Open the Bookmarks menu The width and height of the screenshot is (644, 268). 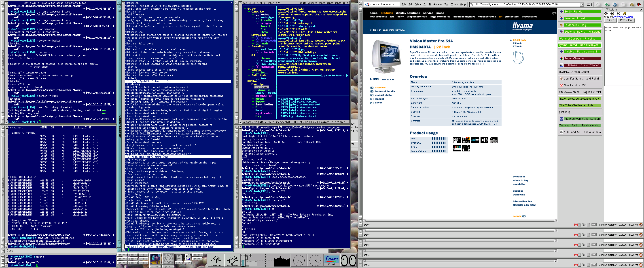pos(436,4)
